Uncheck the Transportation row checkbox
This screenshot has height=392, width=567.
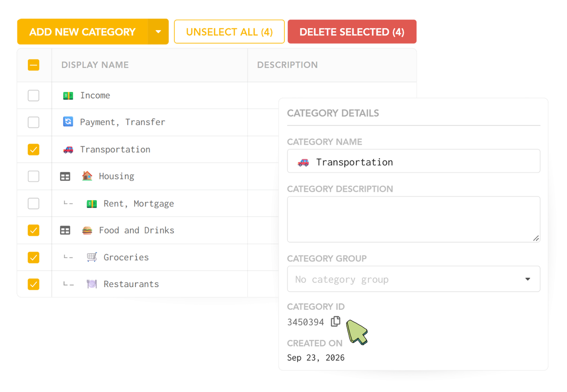34,150
